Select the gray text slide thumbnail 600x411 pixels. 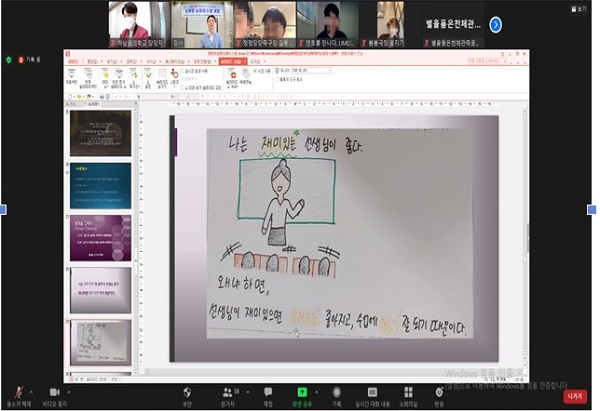(x=101, y=290)
